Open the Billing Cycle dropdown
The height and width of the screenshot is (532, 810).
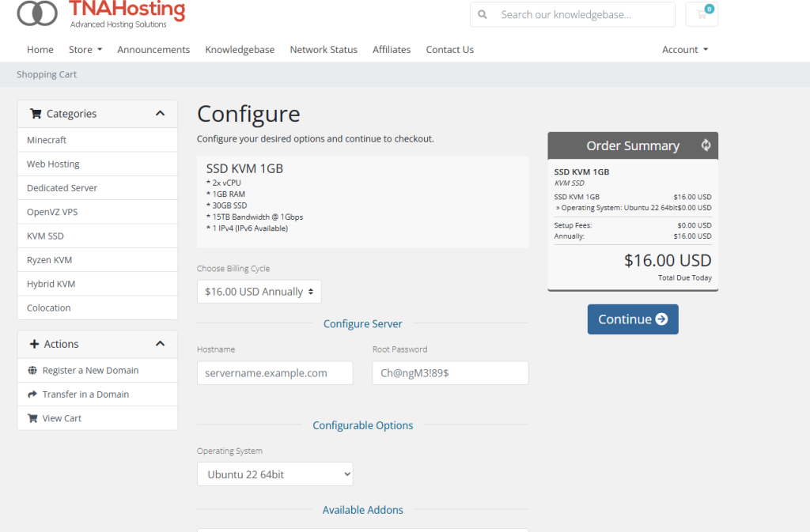pos(259,292)
